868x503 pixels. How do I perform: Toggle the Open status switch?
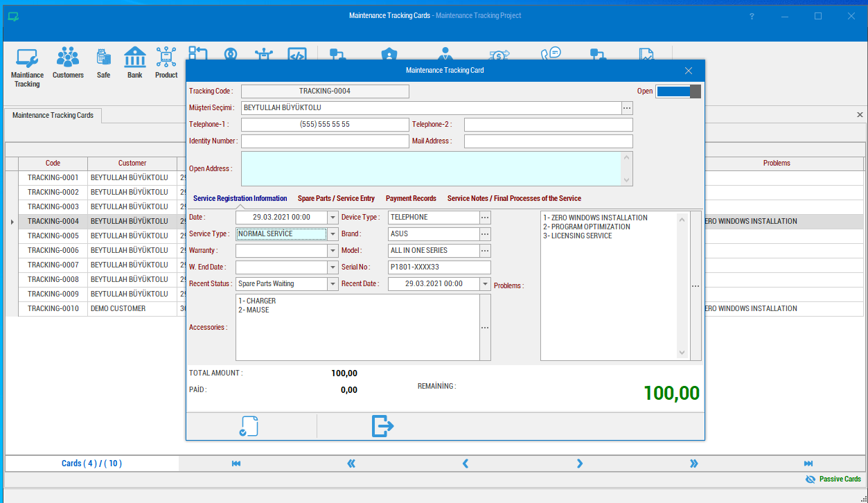[x=678, y=91]
